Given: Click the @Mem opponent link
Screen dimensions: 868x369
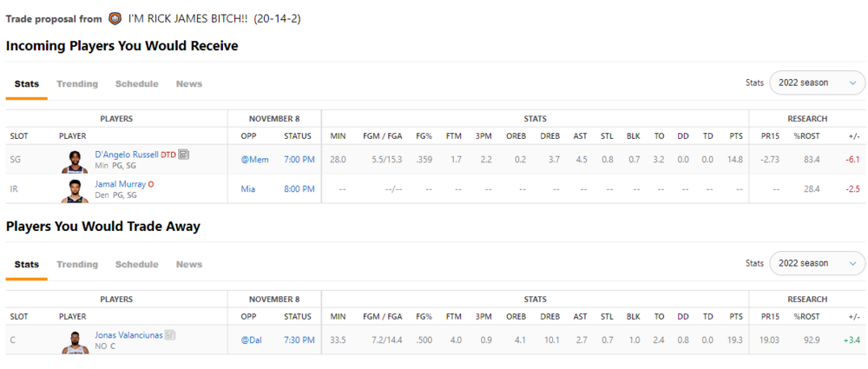Looking at the screenshot, I should 252,160.
